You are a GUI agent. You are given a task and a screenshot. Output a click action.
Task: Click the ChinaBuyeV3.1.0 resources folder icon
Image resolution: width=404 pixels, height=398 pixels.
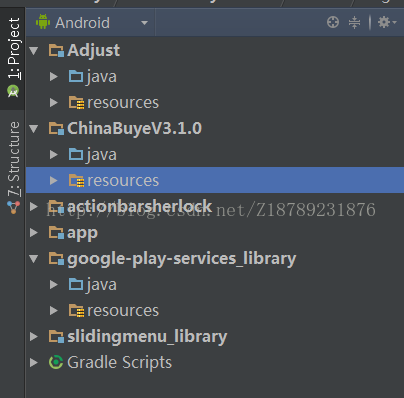[76, 181]
